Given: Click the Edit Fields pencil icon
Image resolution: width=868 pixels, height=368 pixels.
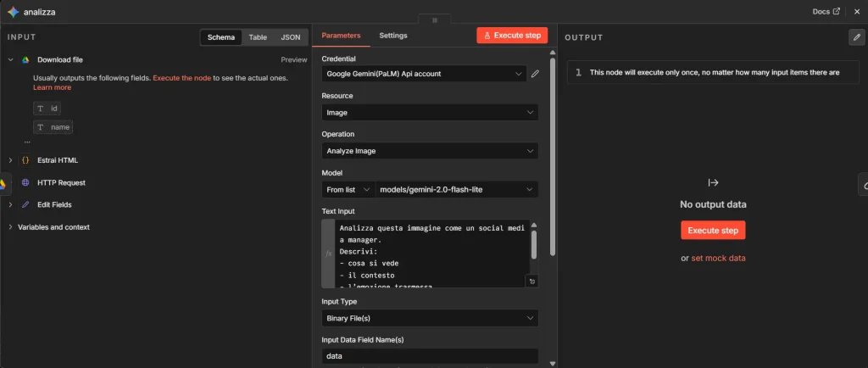Looking at the screenshot, I should click(25, 204).
